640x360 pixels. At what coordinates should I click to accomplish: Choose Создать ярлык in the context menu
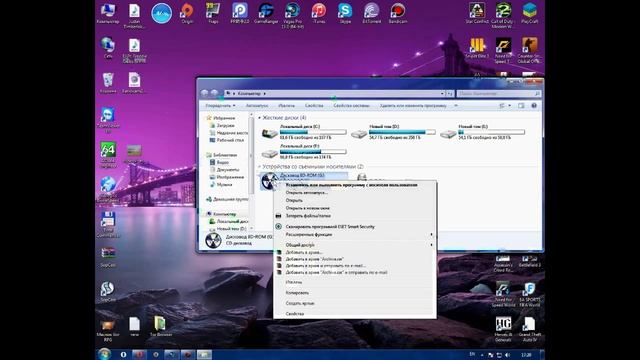click(354, 303)
